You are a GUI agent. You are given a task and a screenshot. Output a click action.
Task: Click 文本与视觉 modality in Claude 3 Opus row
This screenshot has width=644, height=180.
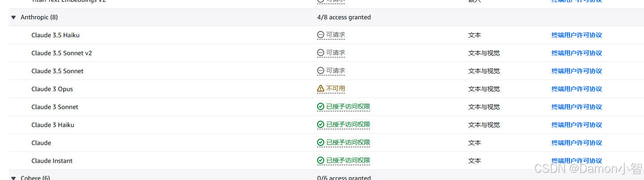coord(484,89)
